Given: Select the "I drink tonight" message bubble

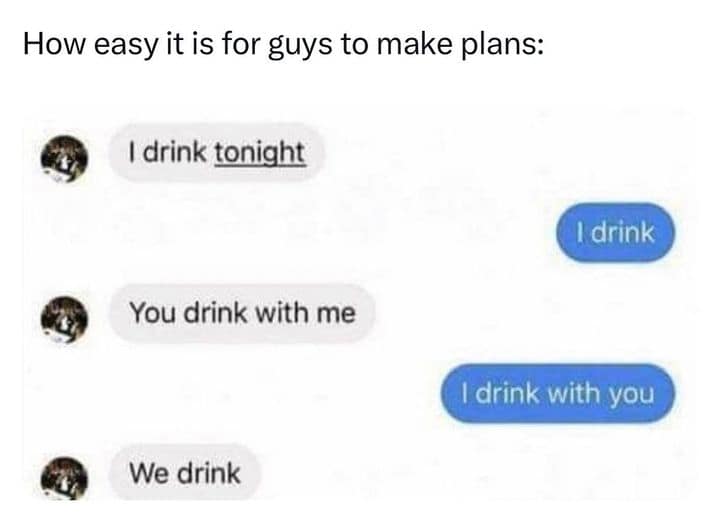Looking at the screenshot, I should point(217,153).
